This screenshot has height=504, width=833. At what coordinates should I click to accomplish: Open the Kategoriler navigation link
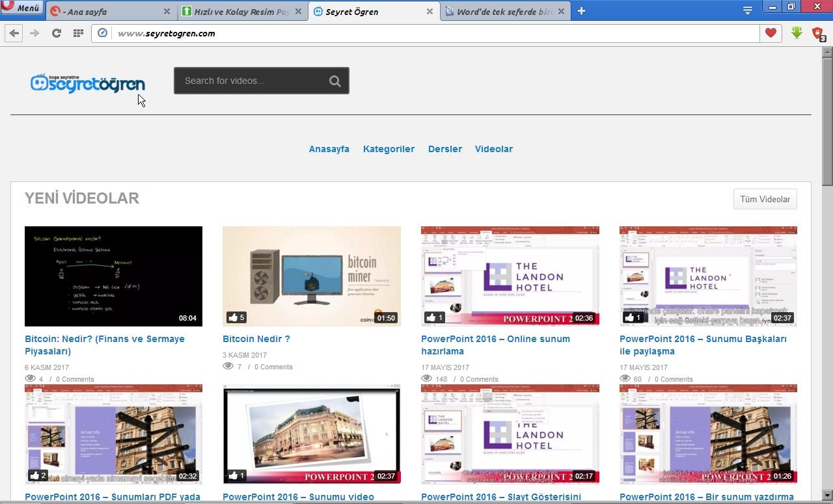[x=389, y=149]
